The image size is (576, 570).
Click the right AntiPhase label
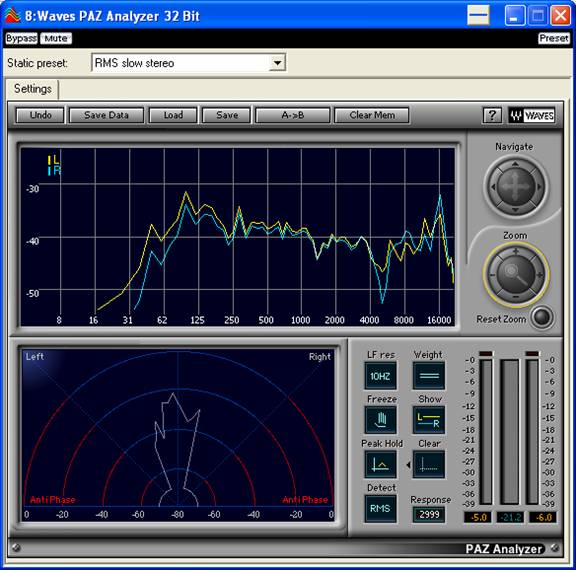[305, 500]
